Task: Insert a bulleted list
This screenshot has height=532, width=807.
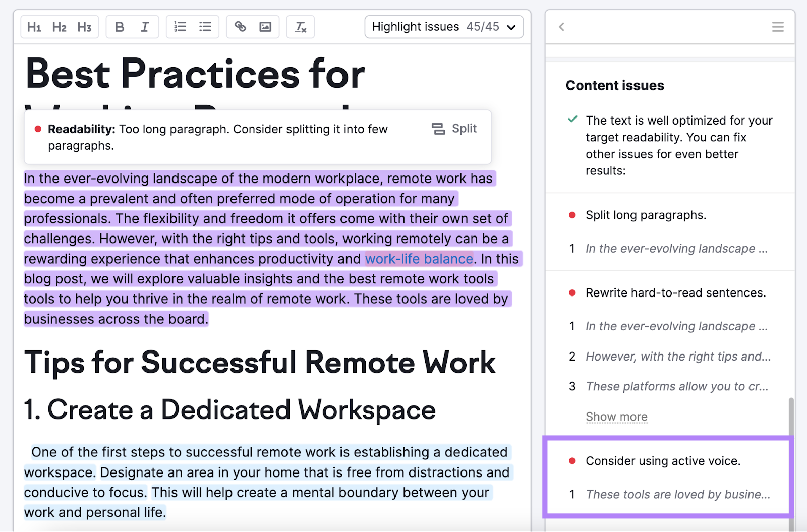Action: click(x=205, y=27)
